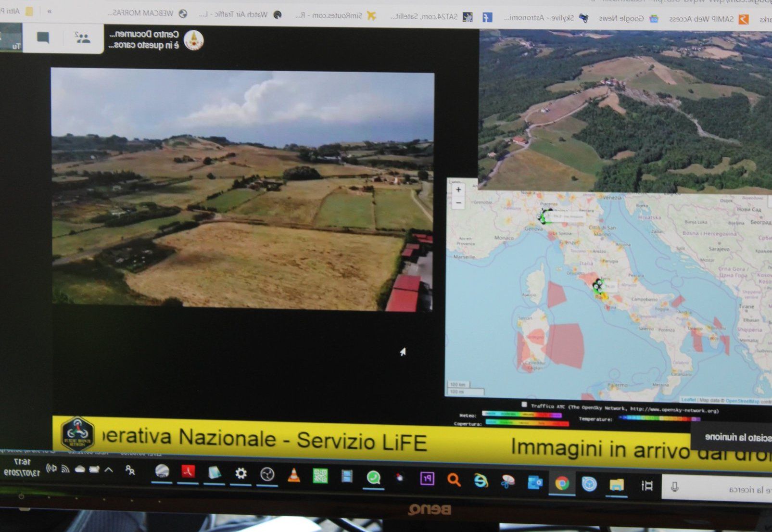Click the drone video feed of fields

pos(242,190)
